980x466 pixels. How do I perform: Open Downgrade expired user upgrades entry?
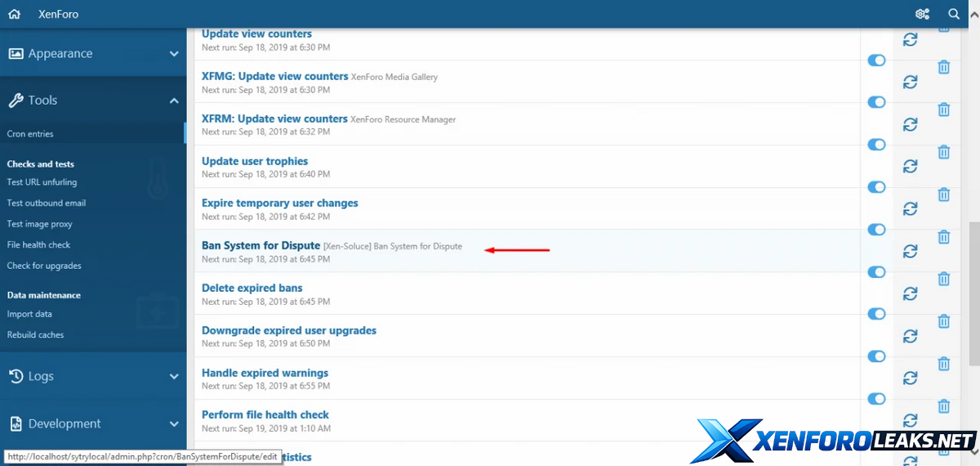[x=289, y=330]
